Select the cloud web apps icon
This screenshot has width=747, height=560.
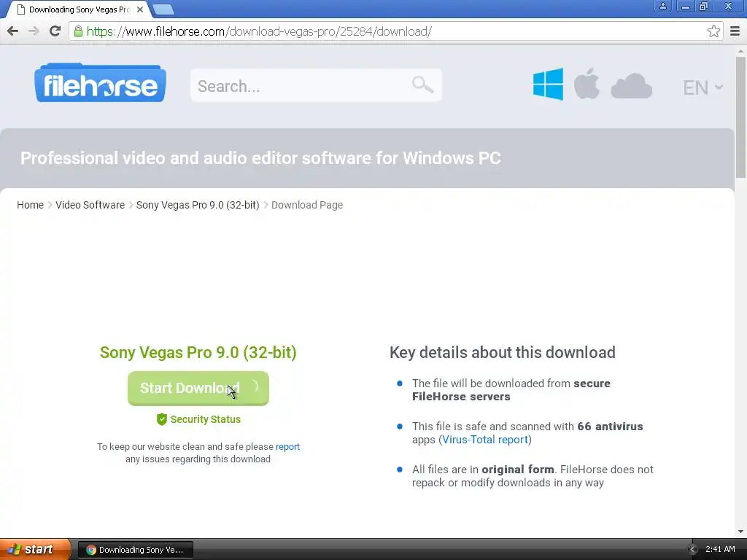click(631, 86)
